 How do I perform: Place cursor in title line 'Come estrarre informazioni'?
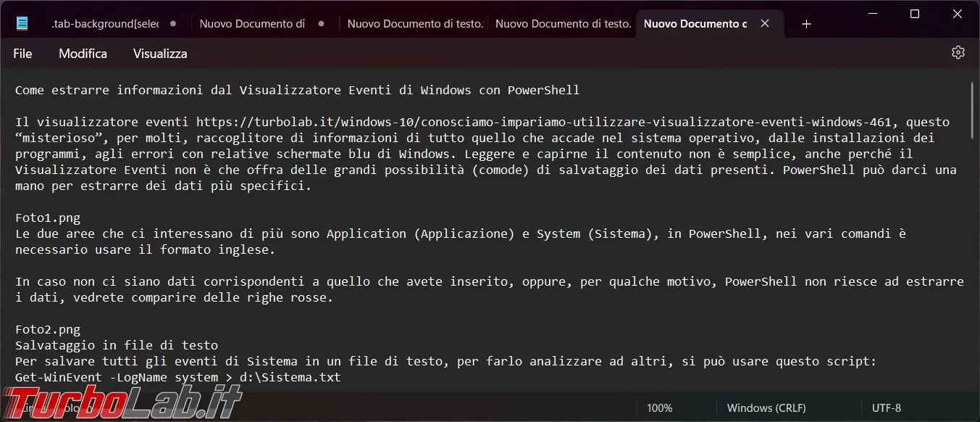297,90
